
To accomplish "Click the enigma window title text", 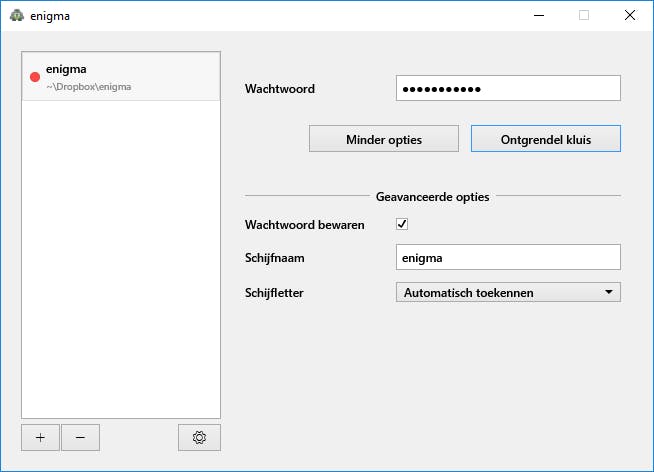I will click(x=51, y=16).
